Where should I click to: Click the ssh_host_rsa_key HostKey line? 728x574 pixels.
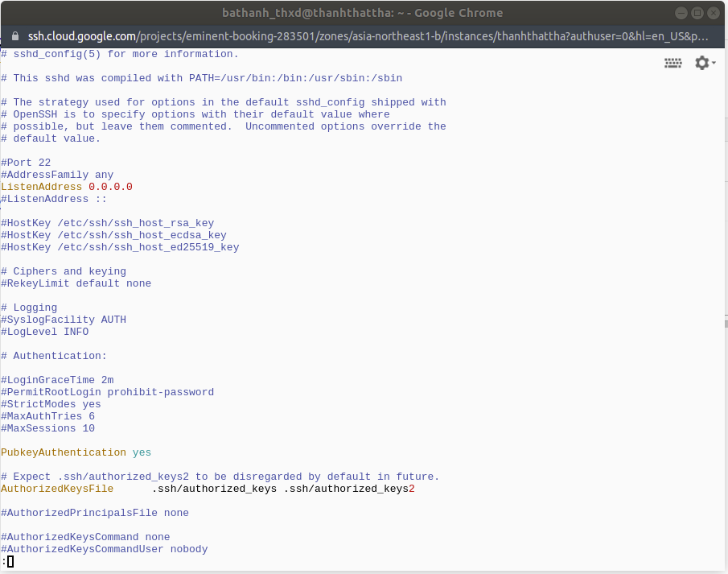click(108, 223)
